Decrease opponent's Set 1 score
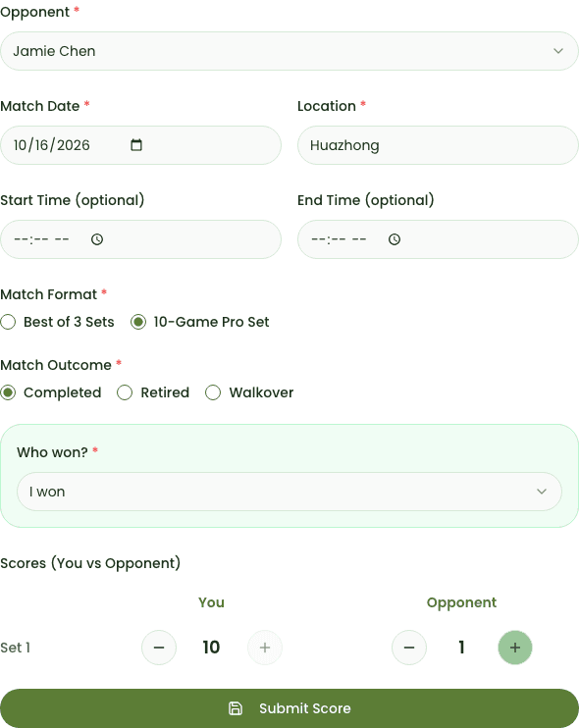Screen dimensions: 579x728 (409, 648)
